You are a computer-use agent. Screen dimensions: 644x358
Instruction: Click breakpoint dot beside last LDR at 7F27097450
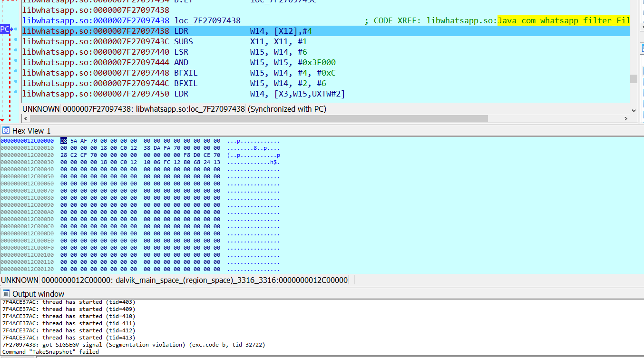[16, 94]
